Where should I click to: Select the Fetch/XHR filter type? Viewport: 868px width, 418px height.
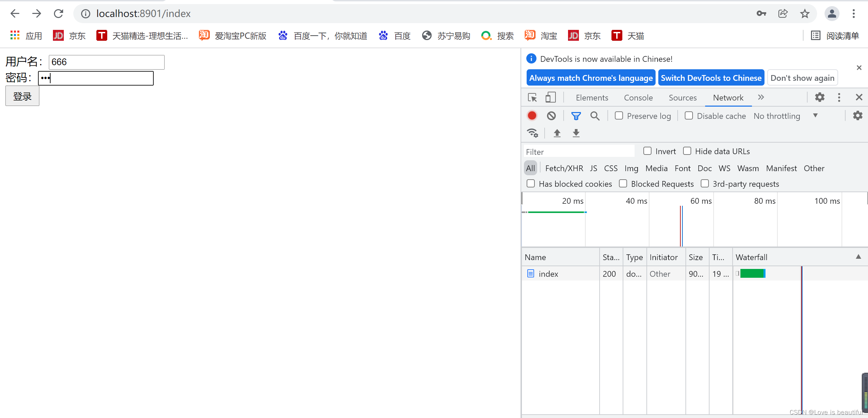pos(564,168)
